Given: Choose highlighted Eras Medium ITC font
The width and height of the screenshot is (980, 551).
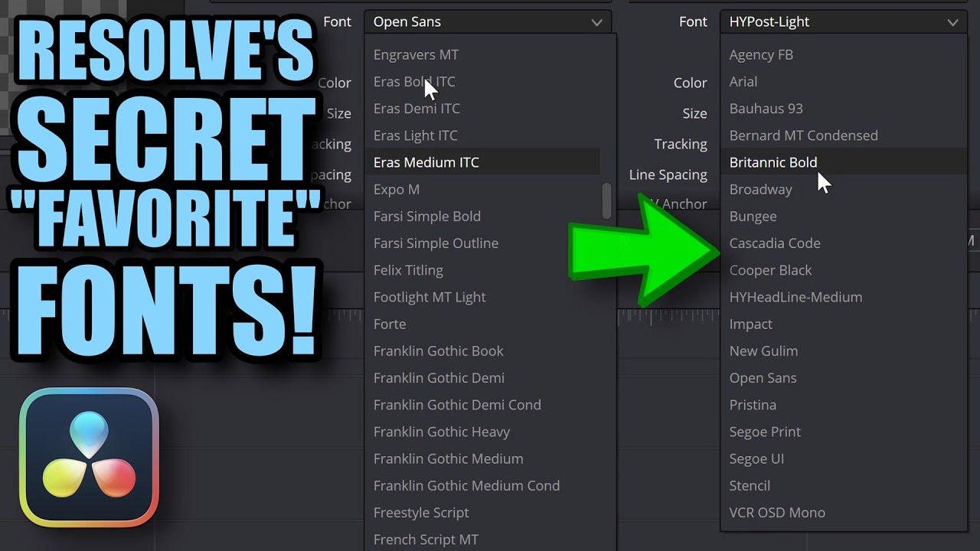Looking at the screenshot, I should click(x=483, y=162).
